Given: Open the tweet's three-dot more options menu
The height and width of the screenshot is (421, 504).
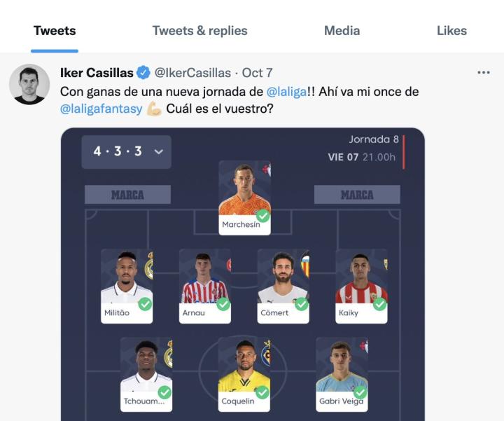Looking at the screenshot, I should pyautogui.click(x=483, y=73).
